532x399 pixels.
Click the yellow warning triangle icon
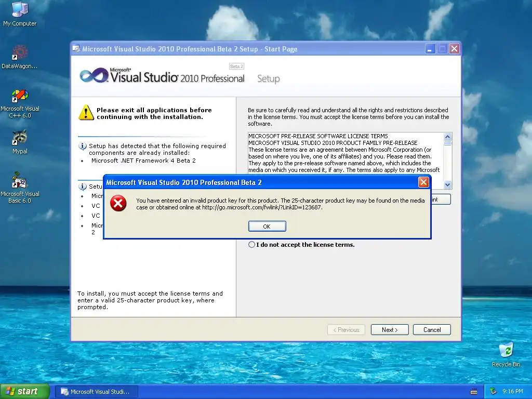pos(86,113)
